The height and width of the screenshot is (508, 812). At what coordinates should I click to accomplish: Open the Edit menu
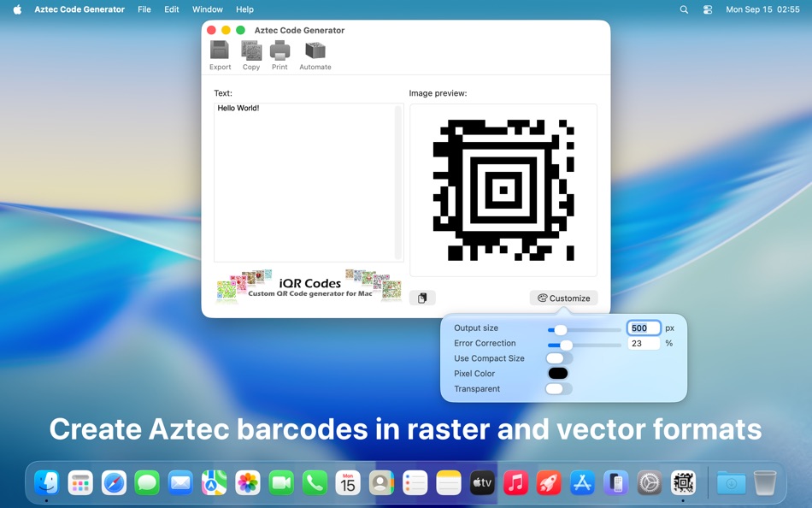pos(172,9)
